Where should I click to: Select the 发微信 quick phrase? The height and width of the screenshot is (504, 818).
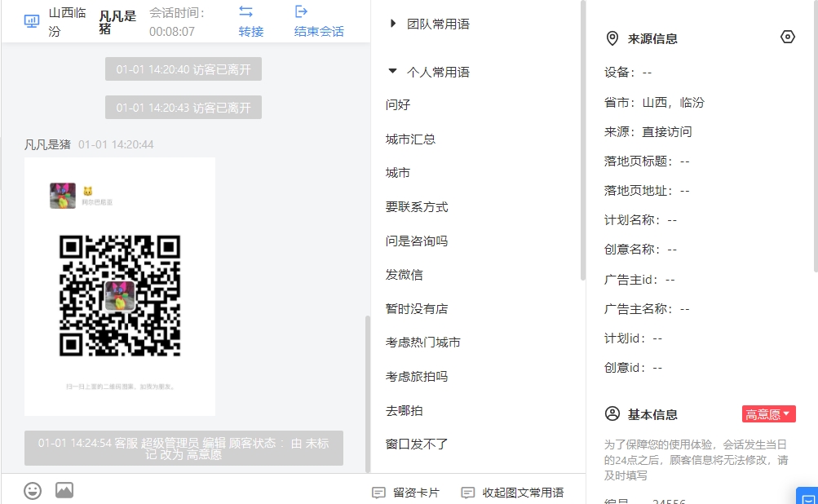coord(405,275)
